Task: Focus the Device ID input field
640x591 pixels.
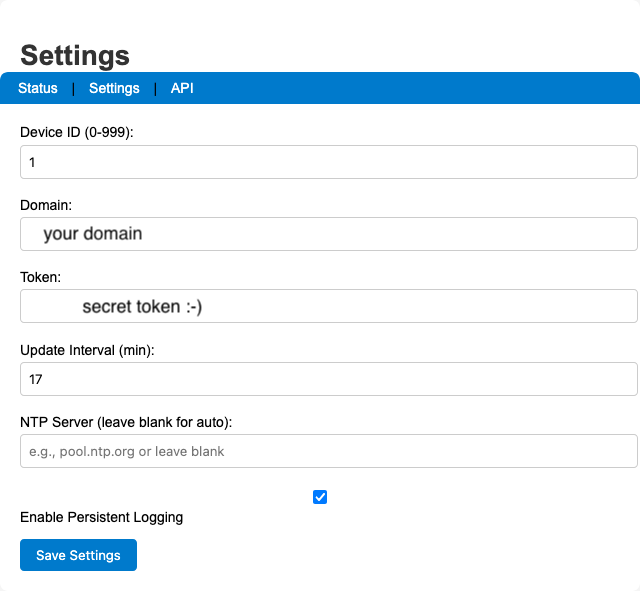Action: point(328,162)
